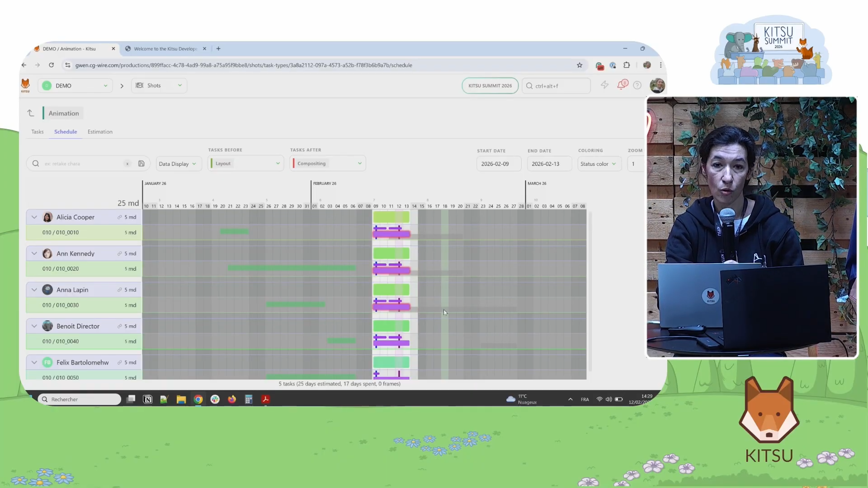Image resolution: width=868 pixels, height=488 pixels.
Task: Click the lightning bolt news icon
Action: pos(604,85)
